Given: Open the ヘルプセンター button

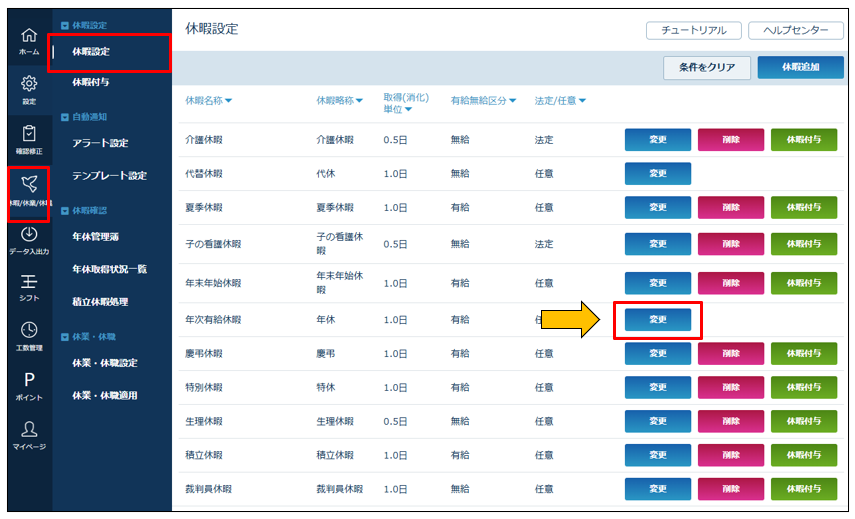Looking at the screenshot, I should (796, 31).
